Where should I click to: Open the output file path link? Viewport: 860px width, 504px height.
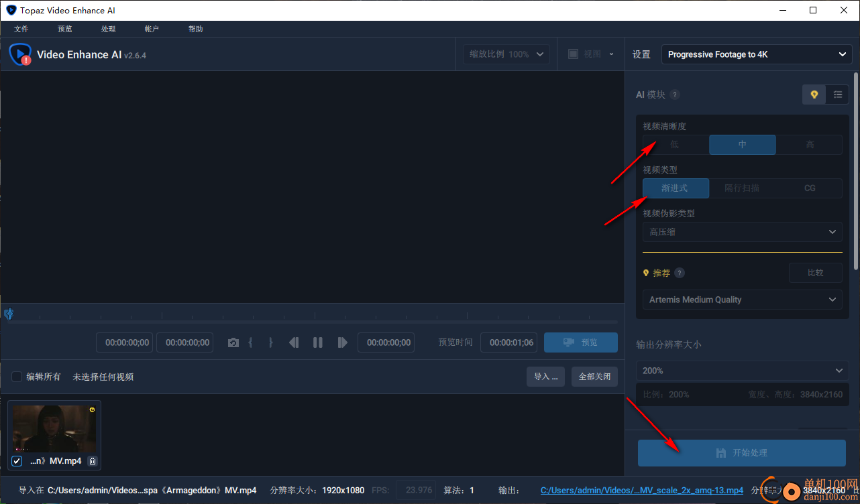tap(641, 491)
